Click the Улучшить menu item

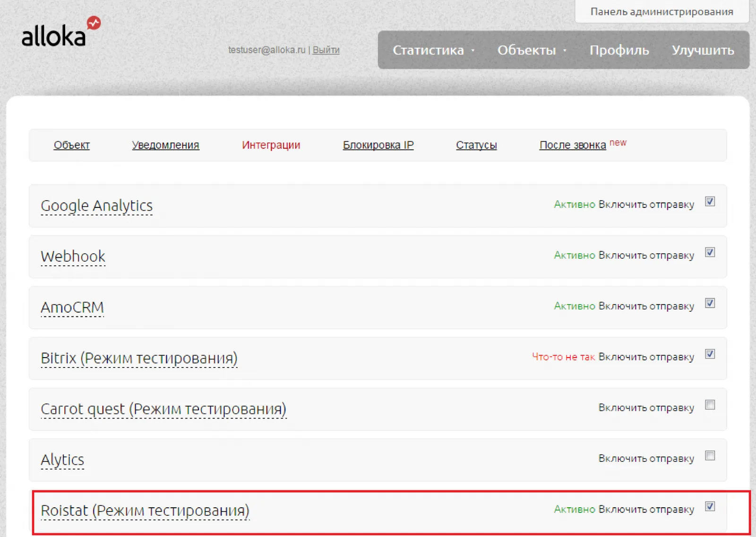703,50
